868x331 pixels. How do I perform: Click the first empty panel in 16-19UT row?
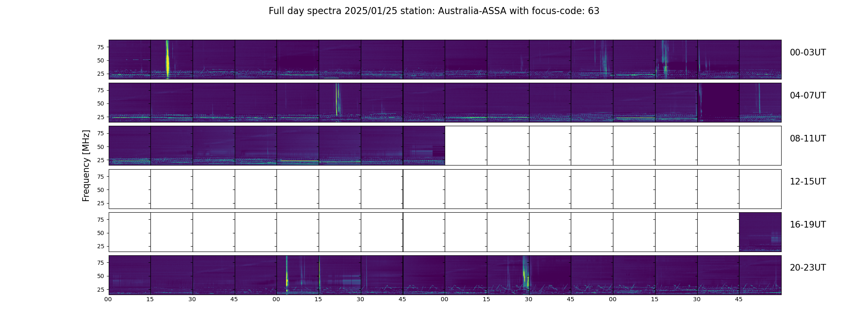(130, 232)
